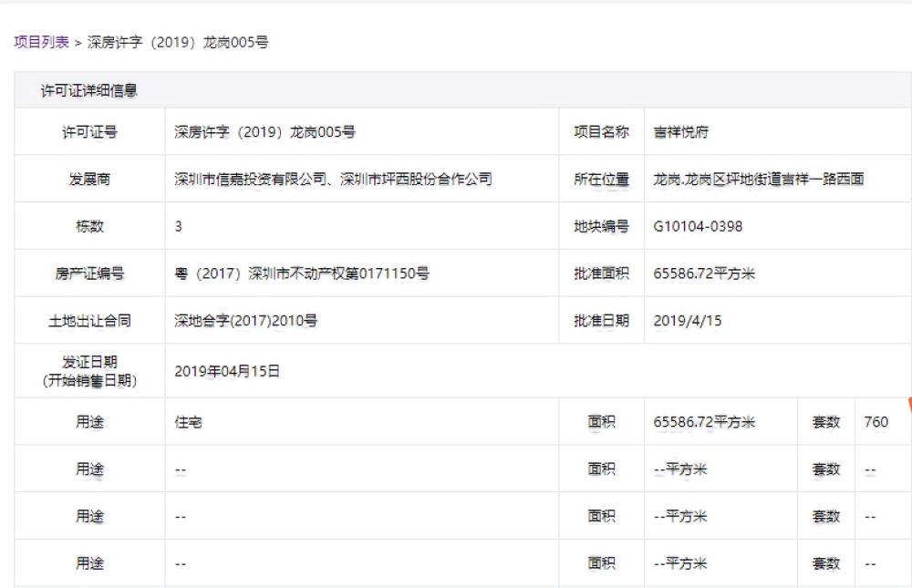
Task: Select location 龙岗.龙岗区坪地街道吉祥一路西面
Action: coord(759,179)
